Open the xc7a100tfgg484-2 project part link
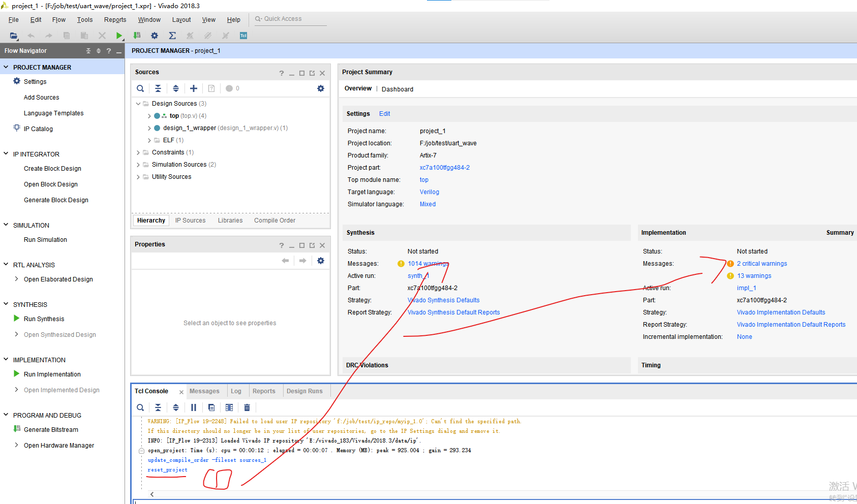The height and width of the screenshot is (504, 857). pyautogui.click(x=445, y=168)
